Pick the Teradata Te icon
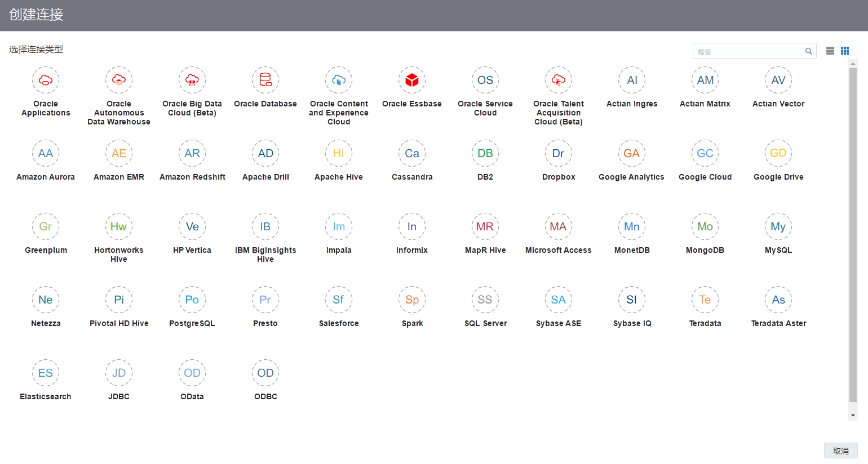The height and width of the screenshot is (464, 868). [705, 300]
